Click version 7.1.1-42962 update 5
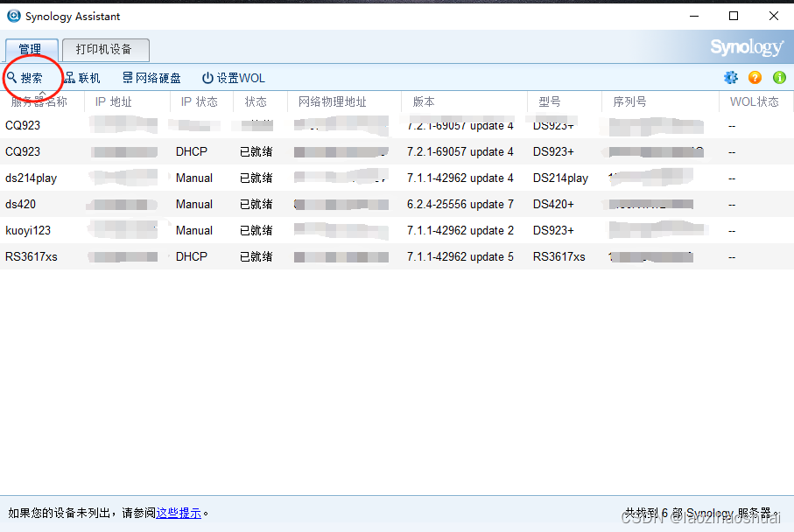 [x=460, y=257]
